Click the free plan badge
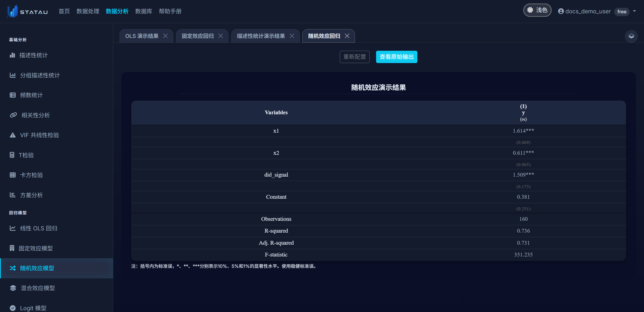644x312 pixels. pos(622,12)
